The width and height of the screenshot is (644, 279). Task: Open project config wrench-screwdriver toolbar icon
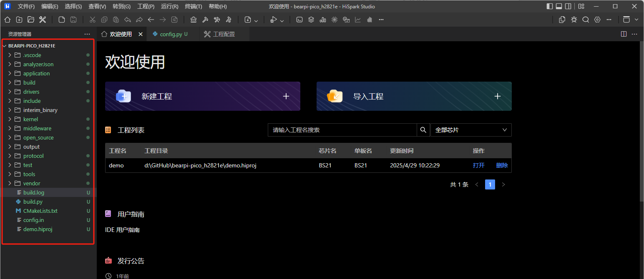[43, 20]
